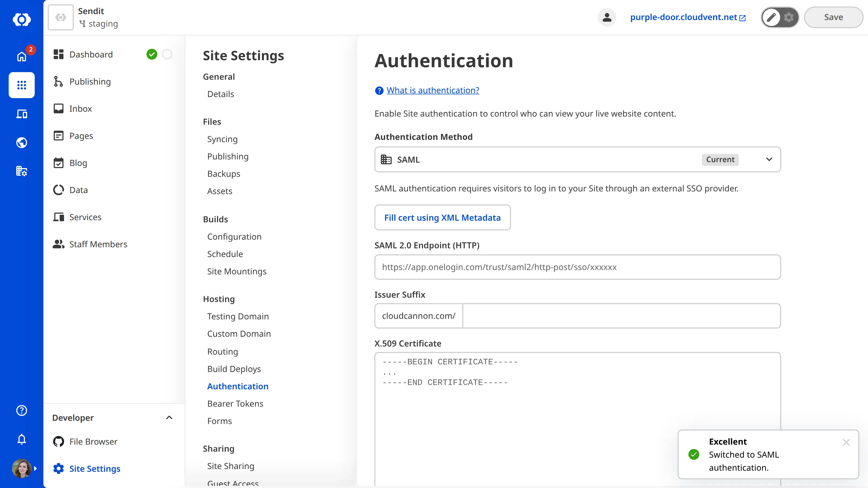Focus the Issuer Suffix input field

coord(621,316)
